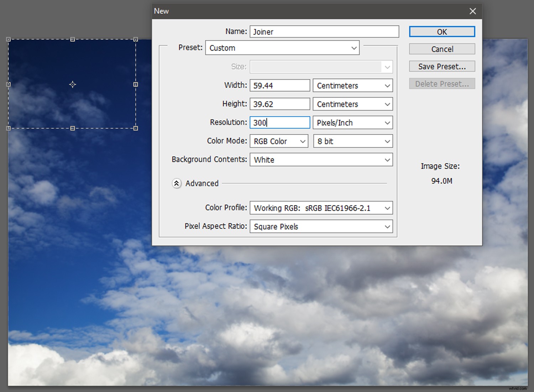Collapse the Advanced section chevron

pyautogui.click(x=177, y=183)
